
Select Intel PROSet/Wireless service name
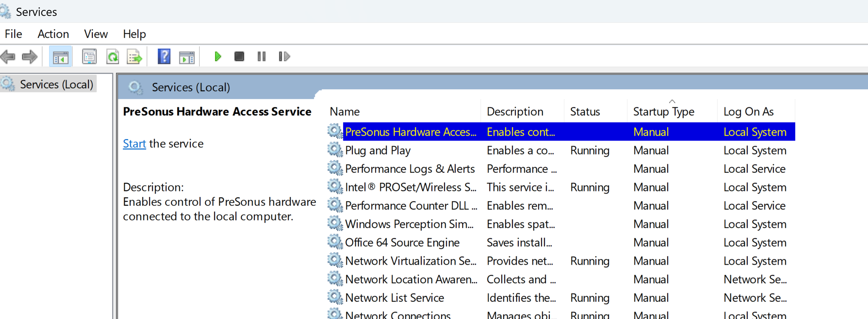click(x=410, y=187)
